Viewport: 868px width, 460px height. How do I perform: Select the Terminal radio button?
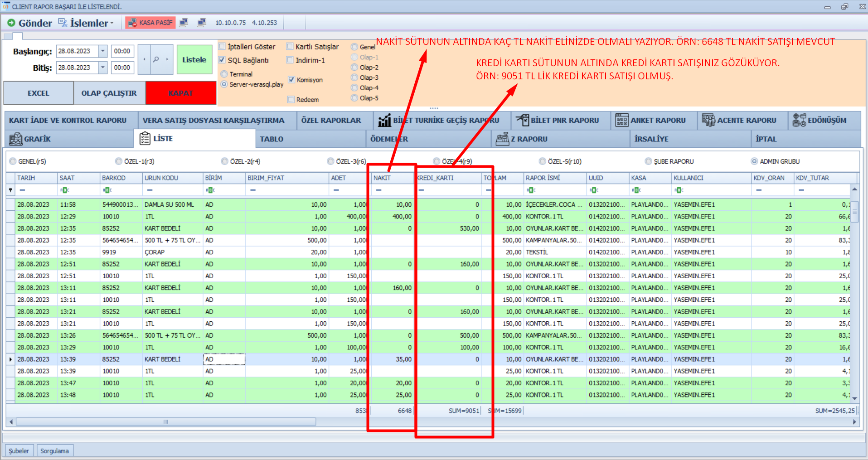[224, 74]
